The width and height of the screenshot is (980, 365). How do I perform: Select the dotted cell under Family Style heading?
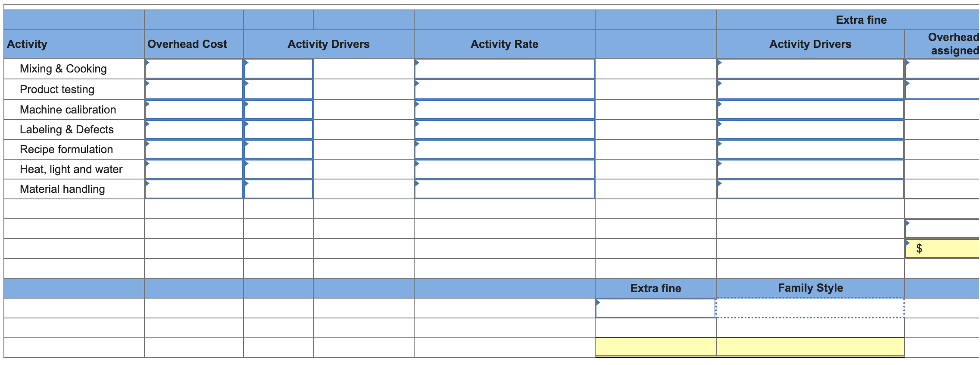[810, 308]
